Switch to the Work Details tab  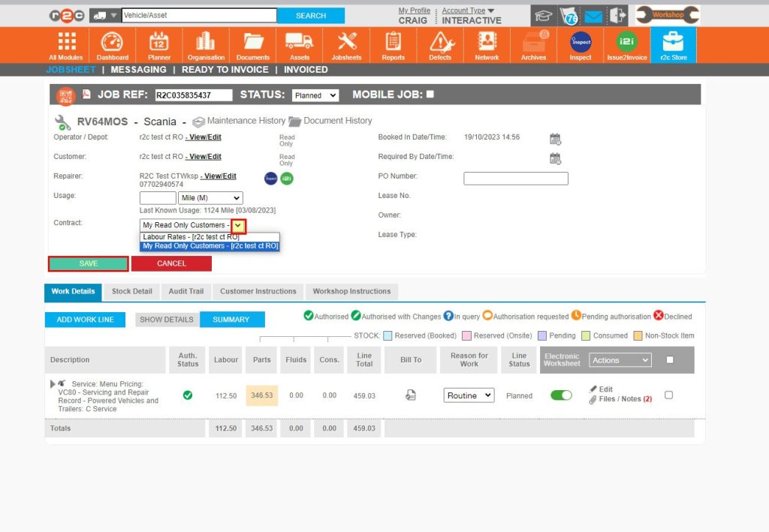[x=73, y=291]
